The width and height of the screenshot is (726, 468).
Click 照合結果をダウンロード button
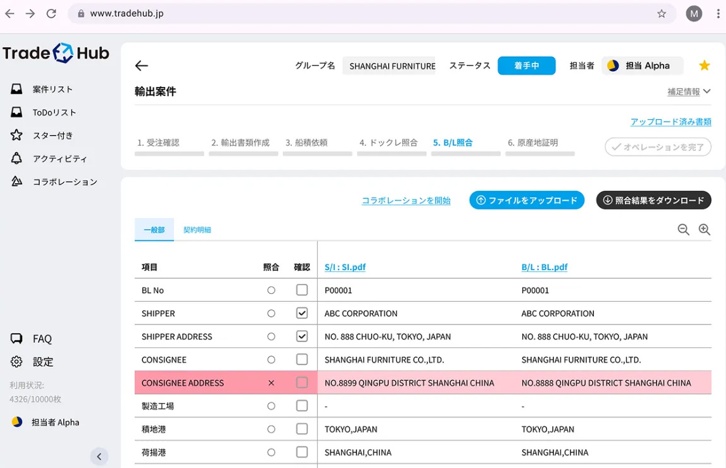(x=653, y=200)
